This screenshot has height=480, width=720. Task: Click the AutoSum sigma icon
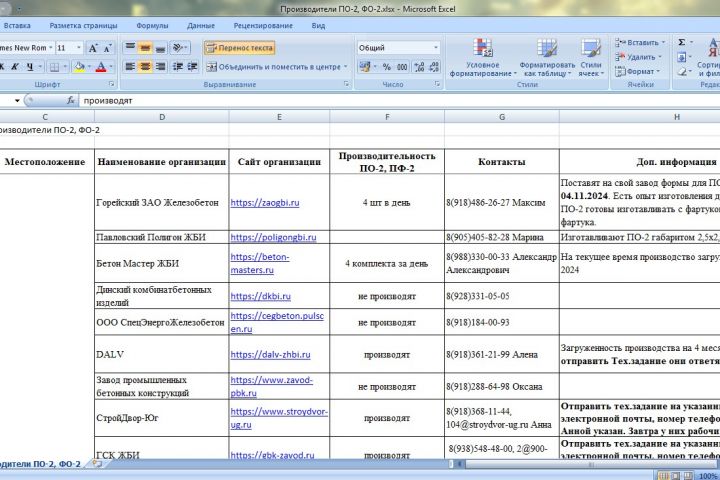click(682, 42)
